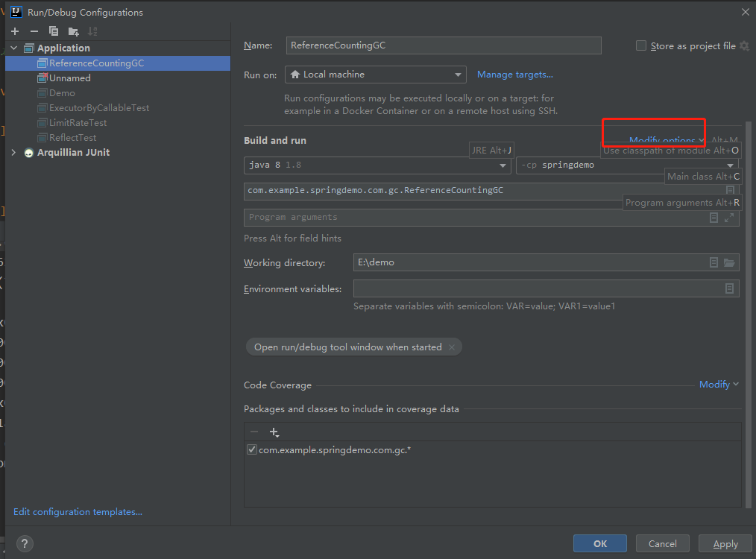
Task: Click the dialog vertical scrollbar
Action: 749,313
